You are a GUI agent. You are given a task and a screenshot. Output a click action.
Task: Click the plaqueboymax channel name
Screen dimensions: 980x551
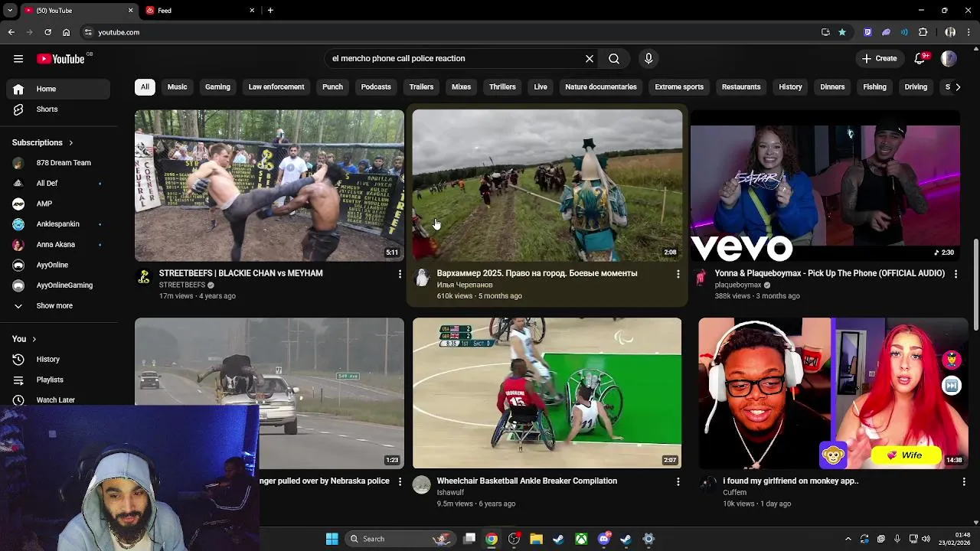click(738, 285)
